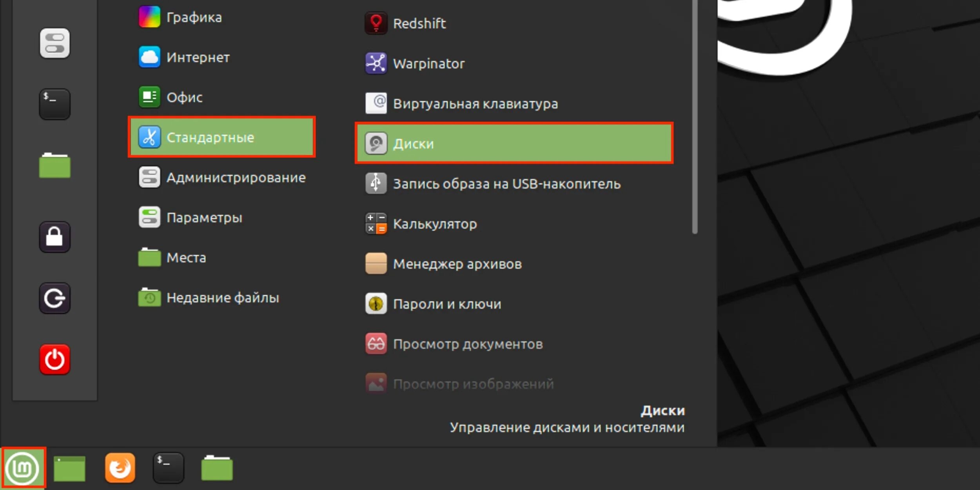
Task: Open the files folder in sidebar
Action: (x=54, y=165)
